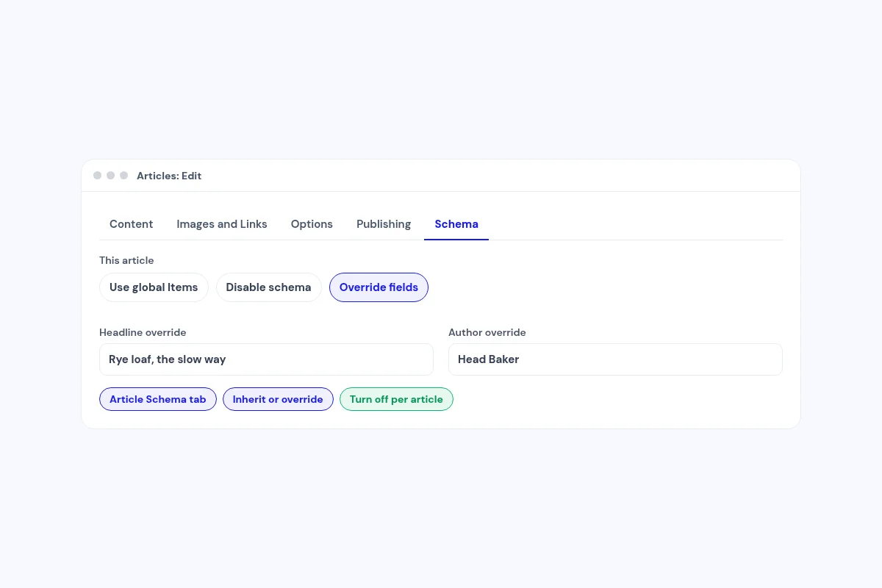Image resolution: width=882 pixels, height=588 pixels.
Task: Click the Article Schema tab pill
Action: pyautogui.click(x=158, y=399)
